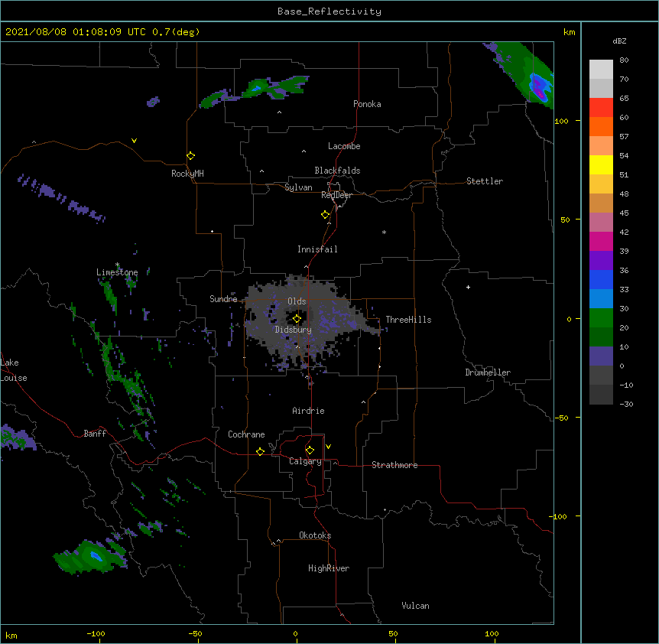The image size is (659, 644).
Task: Click the Ponoka city label
Action: [x=367, y=104]
